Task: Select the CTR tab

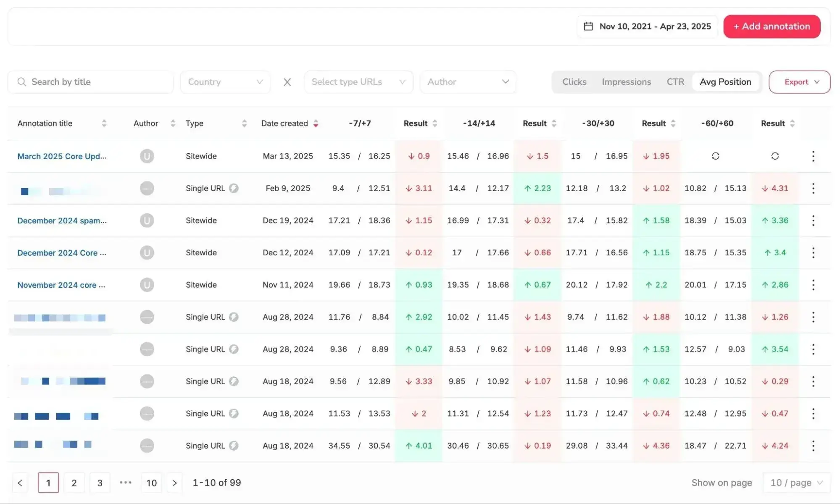Action: (675, 81)
